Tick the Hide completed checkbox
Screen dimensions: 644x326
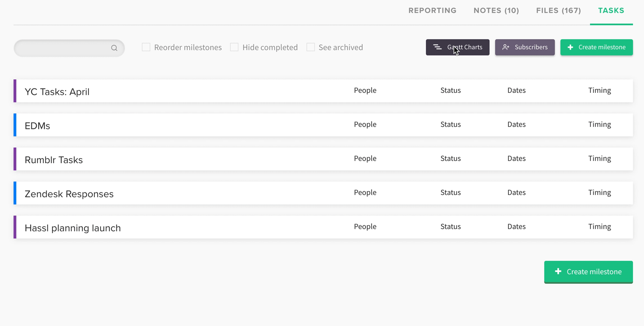[234, 47]
